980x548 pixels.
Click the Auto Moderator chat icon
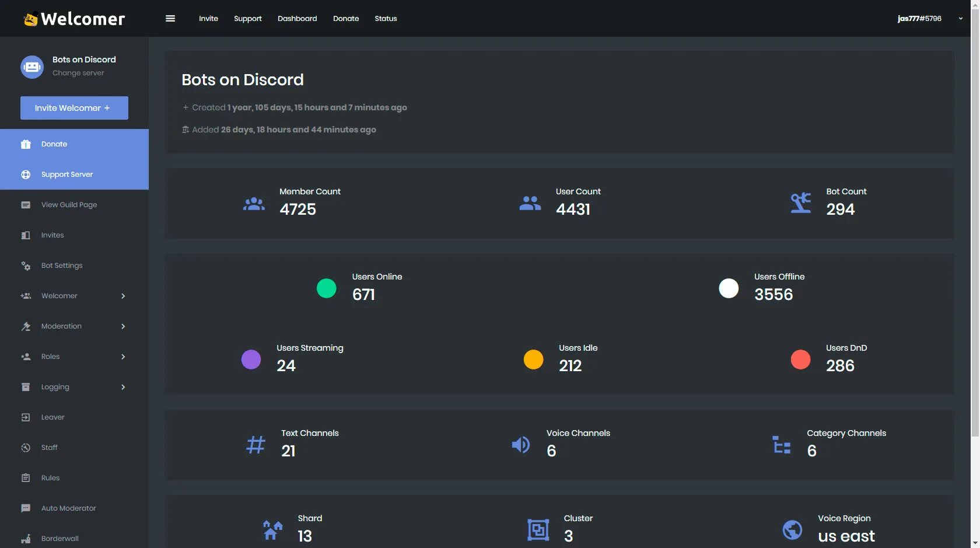coord(26,508)
